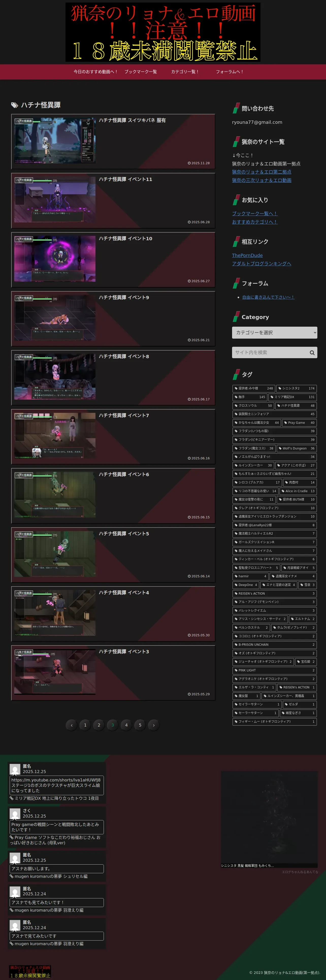326x980 pixels.
Task: Select the シニシスタ2 tag
Action: (296, 388)
